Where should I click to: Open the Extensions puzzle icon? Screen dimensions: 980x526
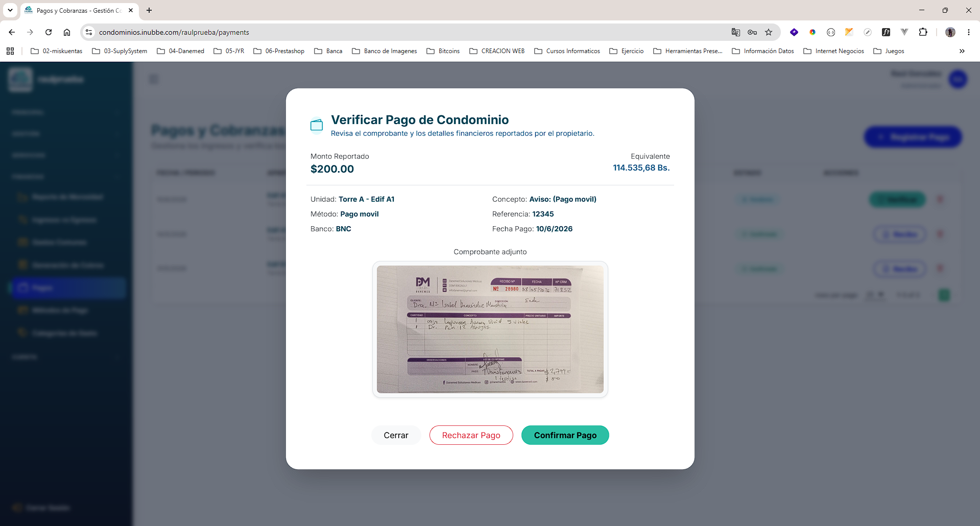tap(923, 32)
